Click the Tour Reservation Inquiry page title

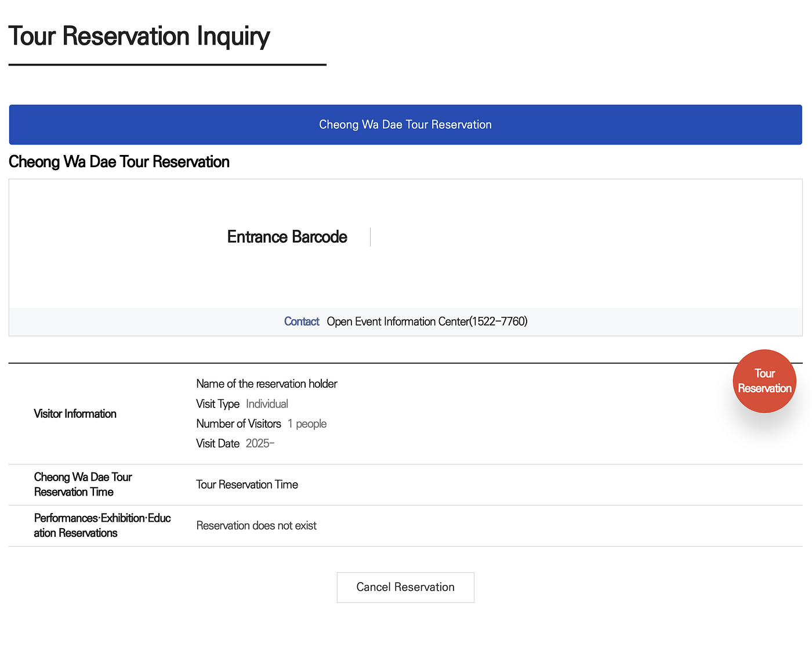pyautogui.click(x=139, y=36)
